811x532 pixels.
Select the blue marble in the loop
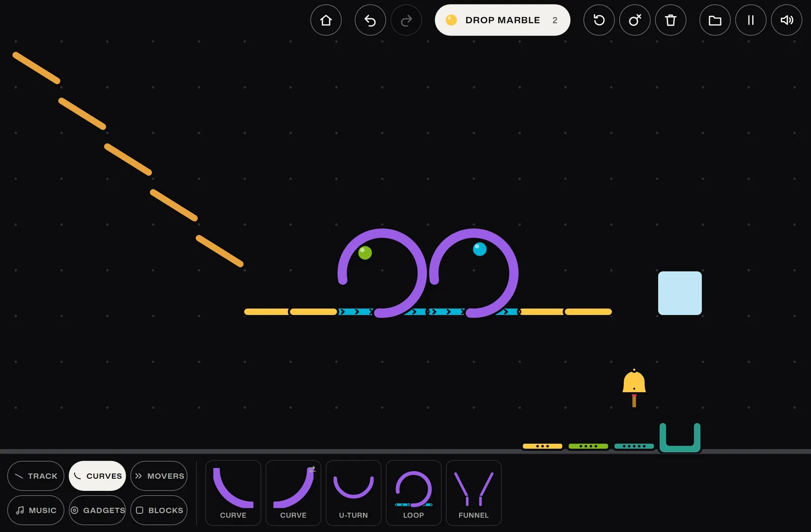[x=480, y=249]
